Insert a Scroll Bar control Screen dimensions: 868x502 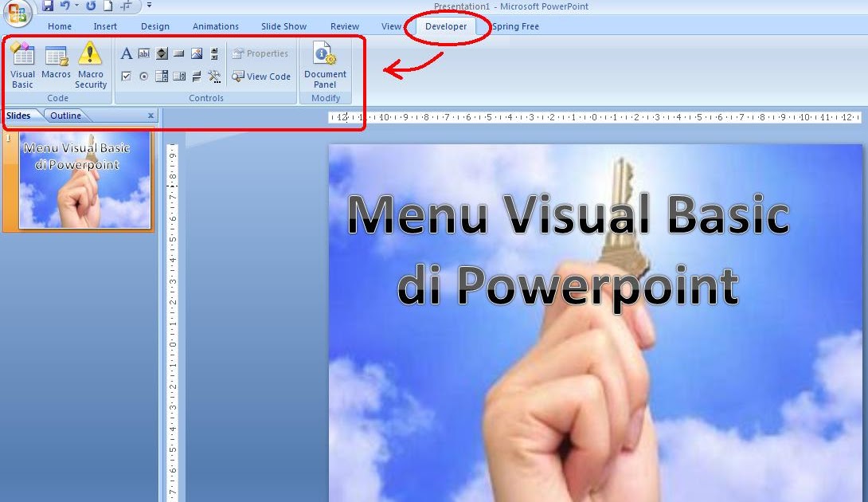[213, 53]
